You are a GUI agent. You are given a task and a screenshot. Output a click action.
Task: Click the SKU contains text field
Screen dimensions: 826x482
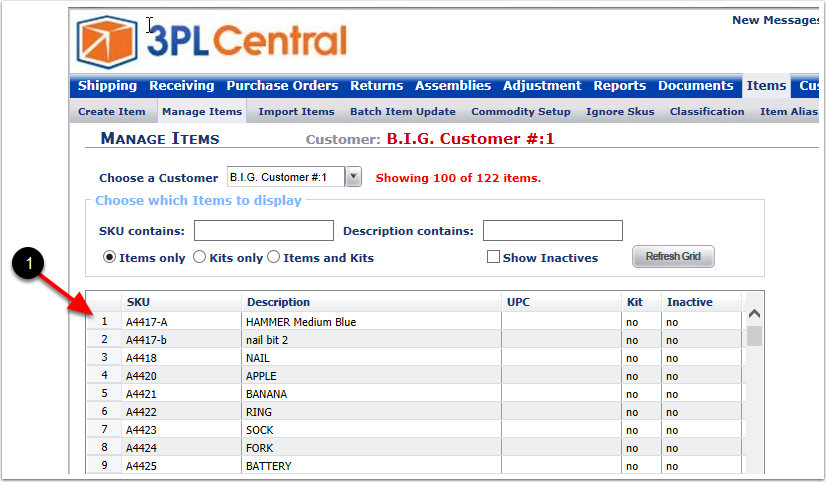coord(264,231)
